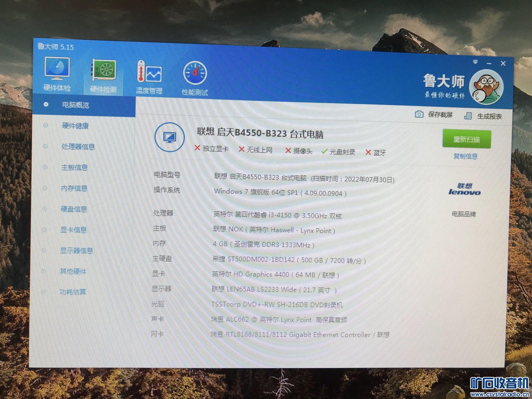Open 主板信息 in the sidebar
The height and width of the screenshot is (399, 532).
75,168
